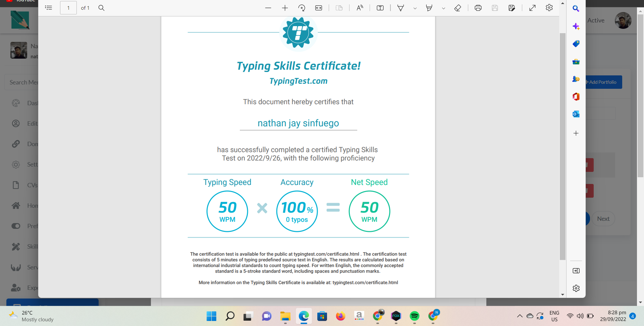Expand the Highlight color options dropdown
This screenshot has width=644, height=326.
click(x=443, y=8)
